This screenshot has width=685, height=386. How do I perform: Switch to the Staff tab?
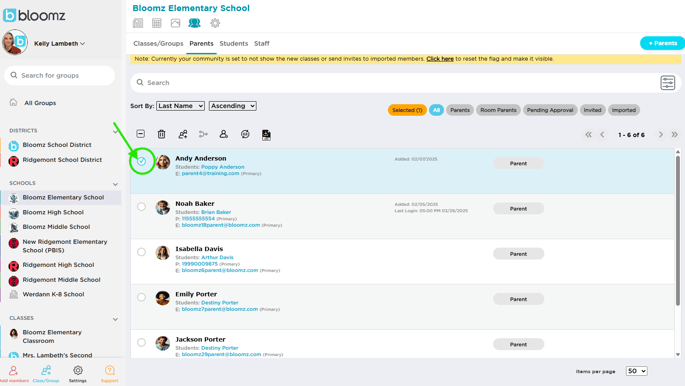[262, 44]
